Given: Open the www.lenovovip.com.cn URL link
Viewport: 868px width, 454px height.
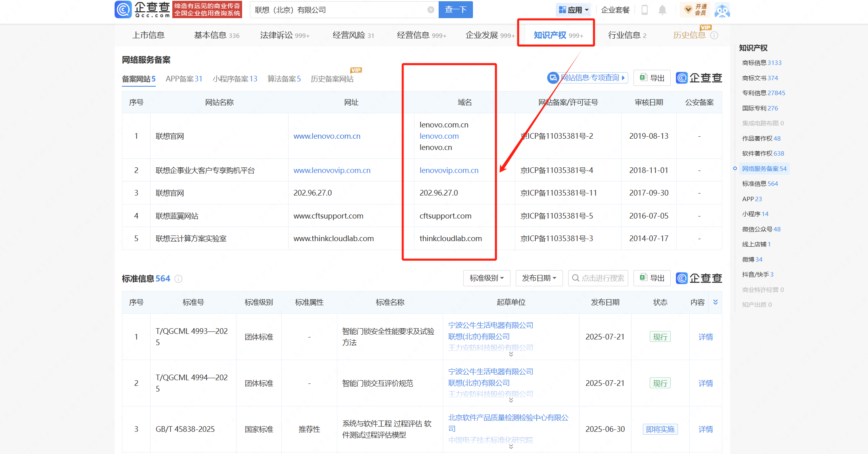Looking at the screenshot, I should click(332, 170).
